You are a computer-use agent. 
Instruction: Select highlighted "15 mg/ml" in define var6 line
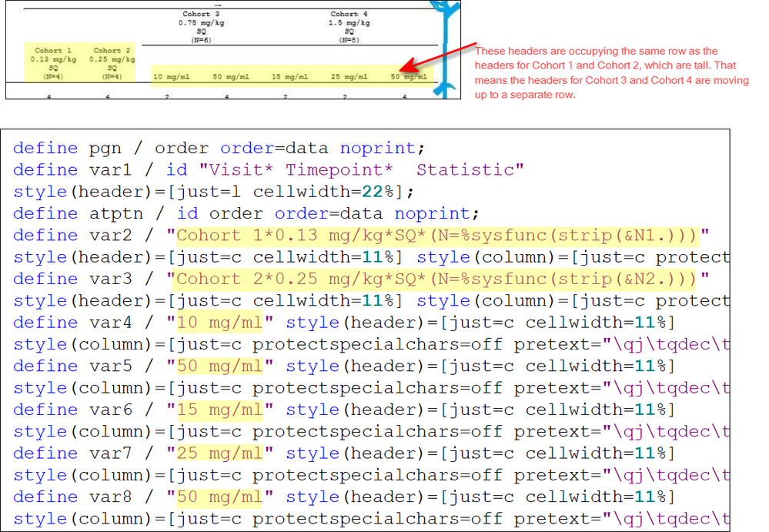(219, 410)
